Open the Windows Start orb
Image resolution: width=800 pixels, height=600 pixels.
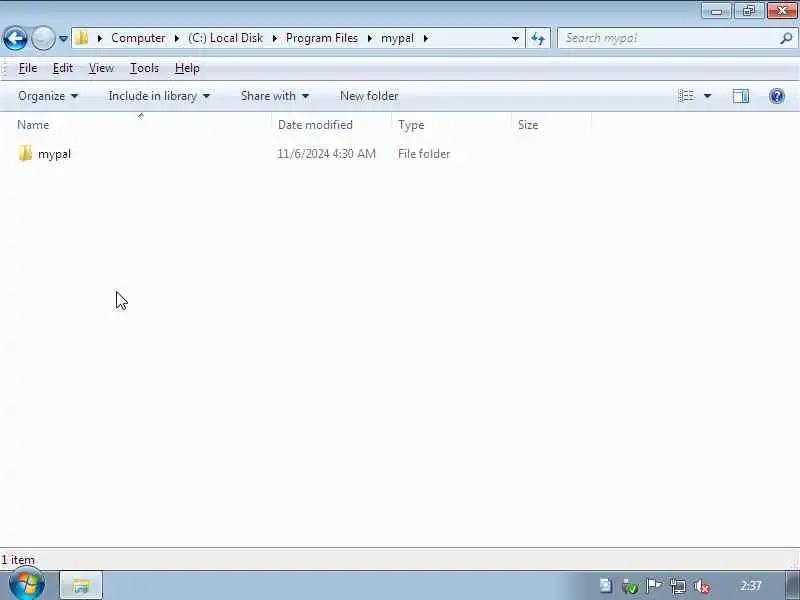(x=27, y=585)
